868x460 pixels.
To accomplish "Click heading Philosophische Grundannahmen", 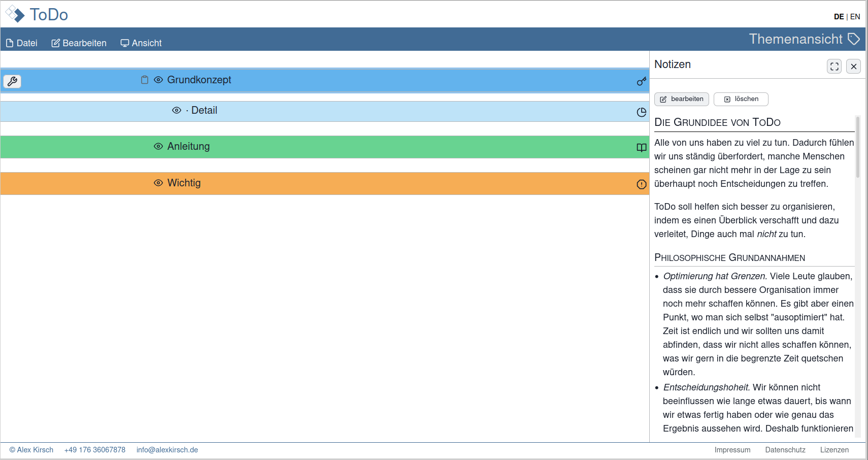I will coord(729,257).
